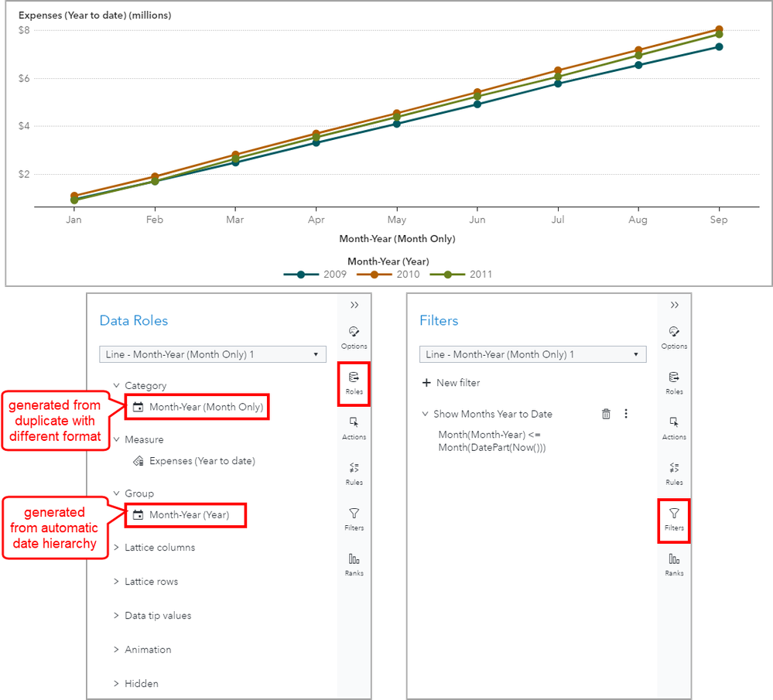
Task: Click the May label on the chart axis
Action: 397,220
